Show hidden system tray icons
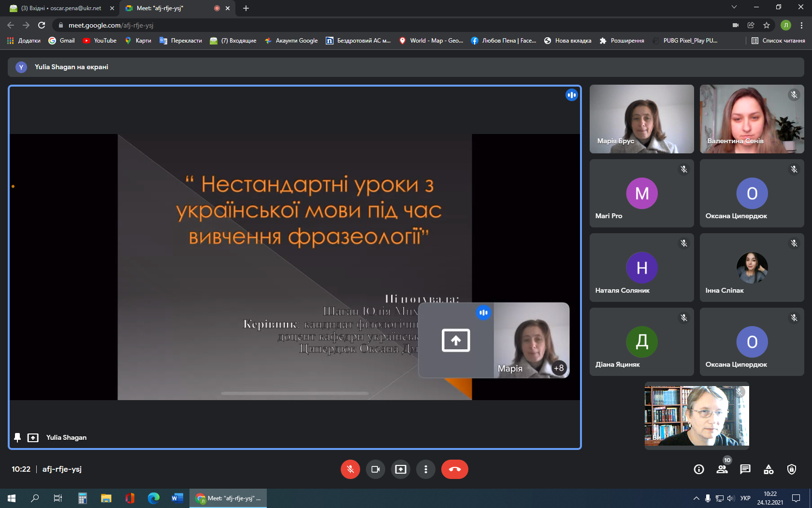Screen dimensions: 812x508 click(x=696, y=498)
